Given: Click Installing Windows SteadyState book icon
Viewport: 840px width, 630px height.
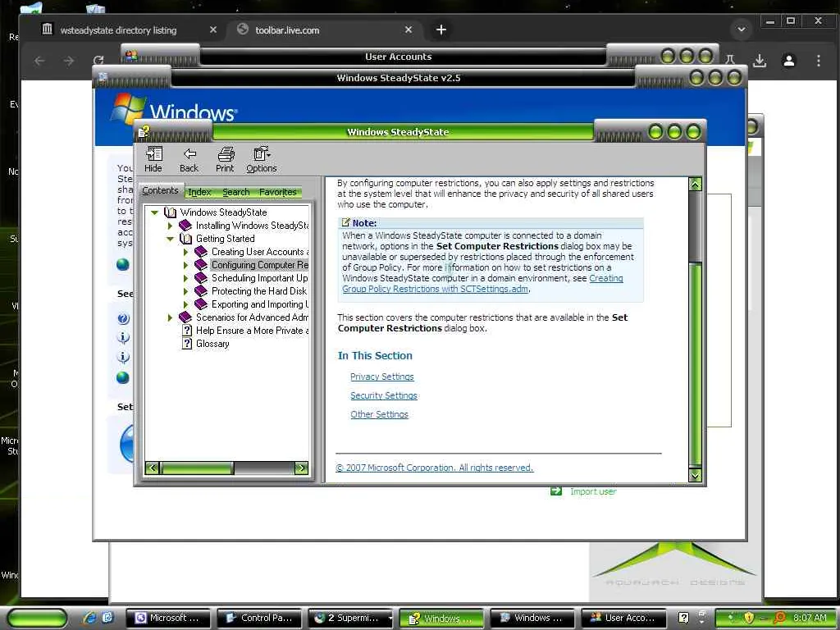Looking at the screenshot, I should (x=185, y=226).
